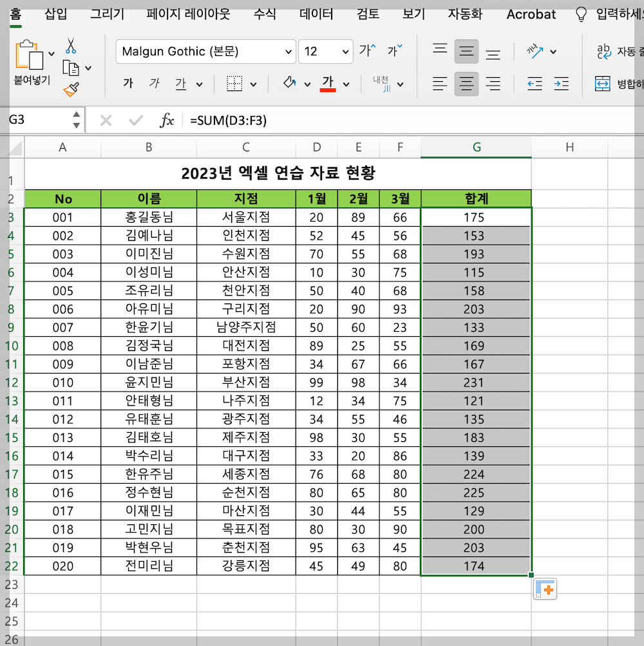
Task: Select row 23 header
Action: click(12, 585)
